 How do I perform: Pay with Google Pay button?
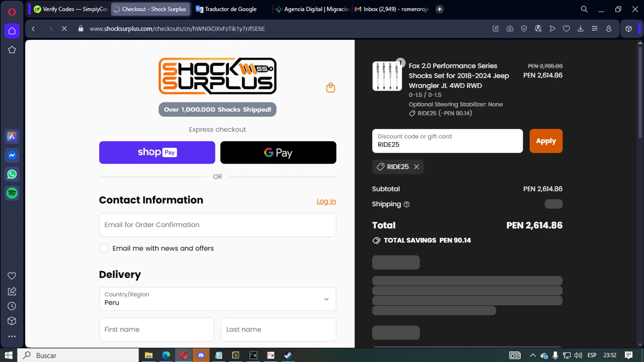(x=278, y=152)
